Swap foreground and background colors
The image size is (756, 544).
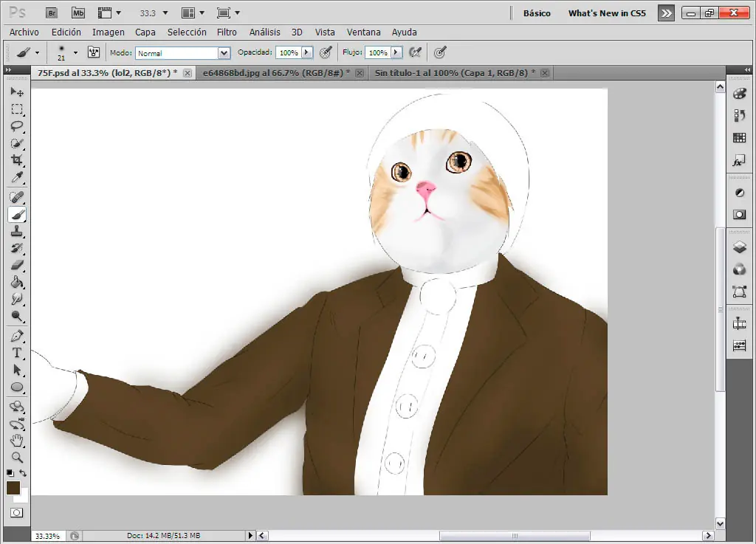23,473
